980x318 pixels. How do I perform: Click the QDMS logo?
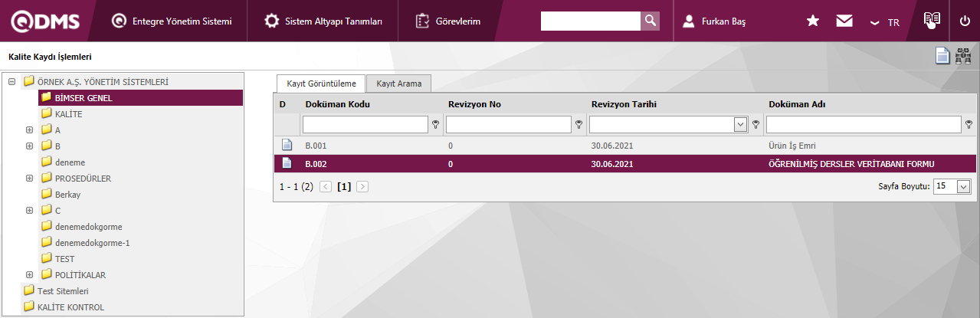pos(44,21)
